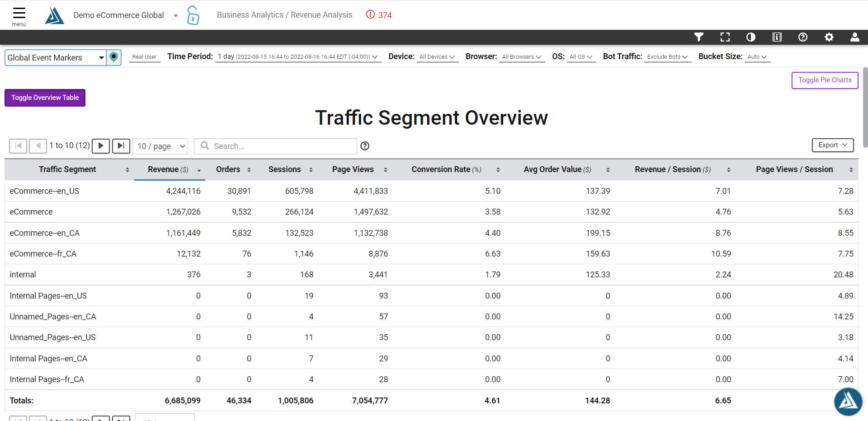
Task: Expand Global Event Markers dropdown
Action: [x=56, y=57]
